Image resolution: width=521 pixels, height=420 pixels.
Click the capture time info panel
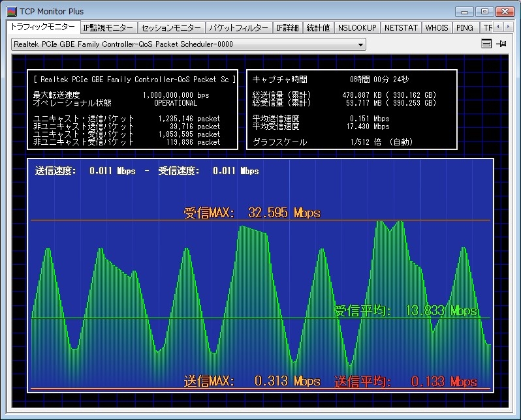pos(351,110)
